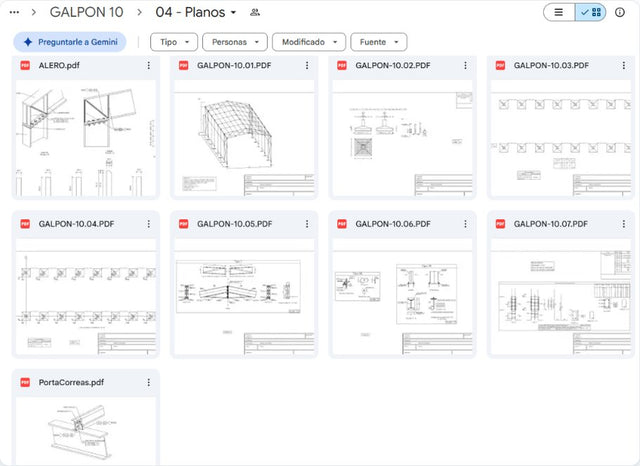Click the PDF icon of ALERO.pdf

[x=25, y=65]
